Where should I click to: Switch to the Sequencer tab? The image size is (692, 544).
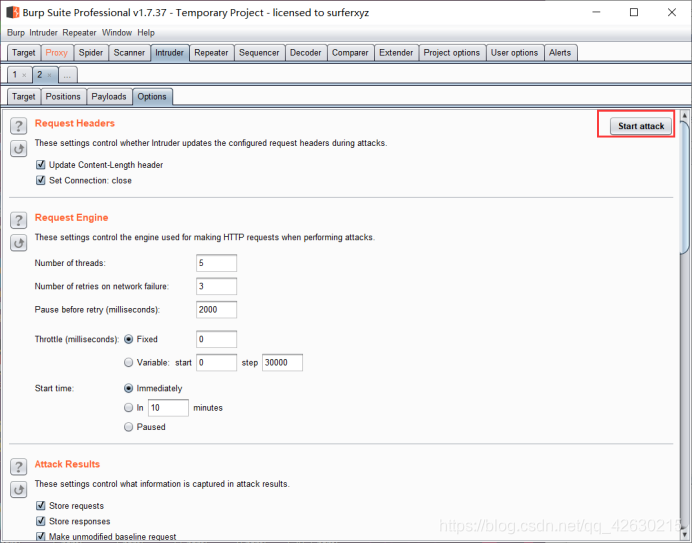click(259, 53)
